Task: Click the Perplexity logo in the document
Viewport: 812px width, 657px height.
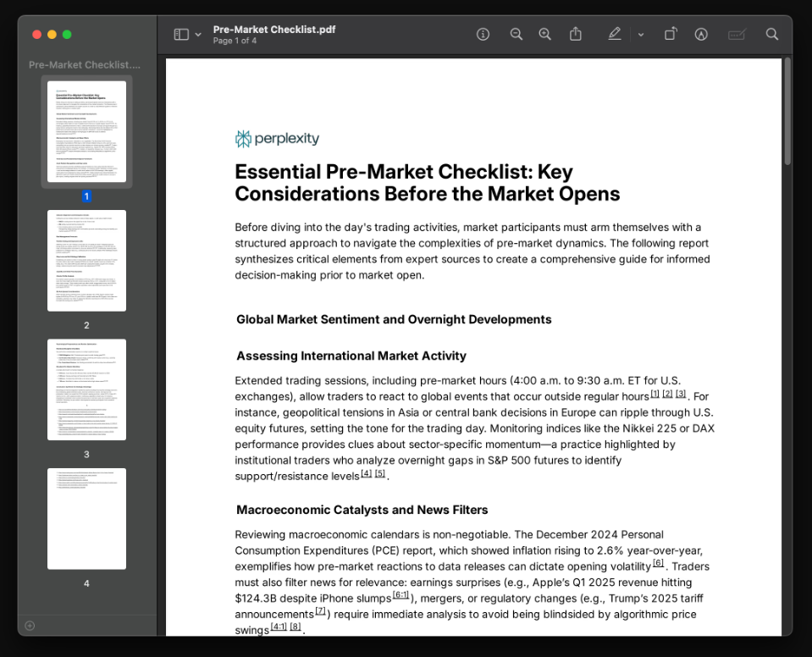Action: pos(277,139)
